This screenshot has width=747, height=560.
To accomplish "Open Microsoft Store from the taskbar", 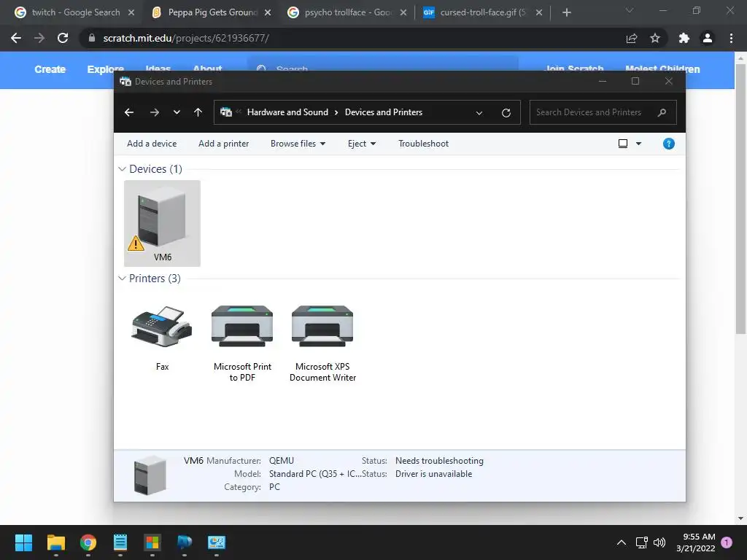I will [152, 542].
